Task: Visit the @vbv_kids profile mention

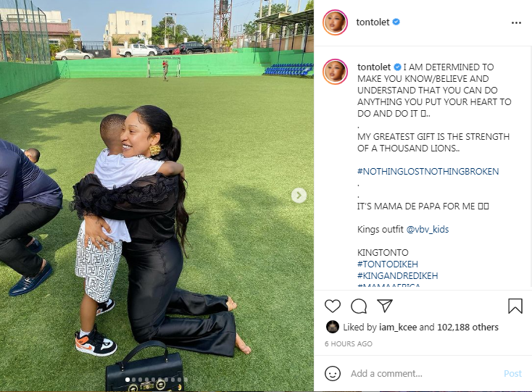Action: coord(428,230)
